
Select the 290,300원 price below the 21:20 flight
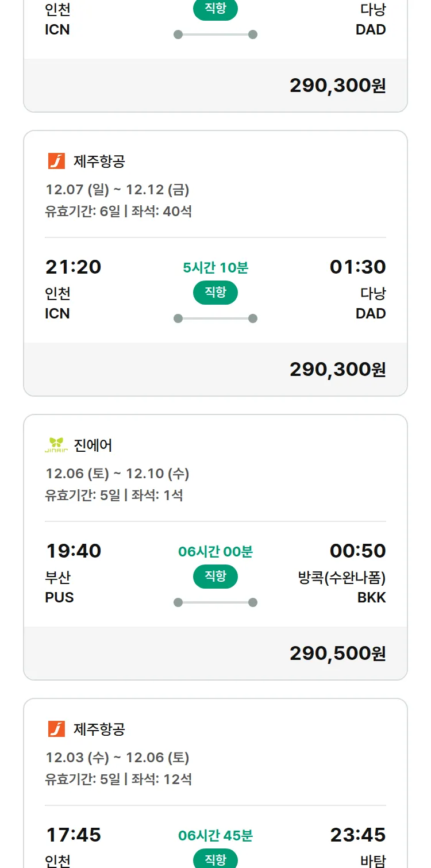click(337, 370)
